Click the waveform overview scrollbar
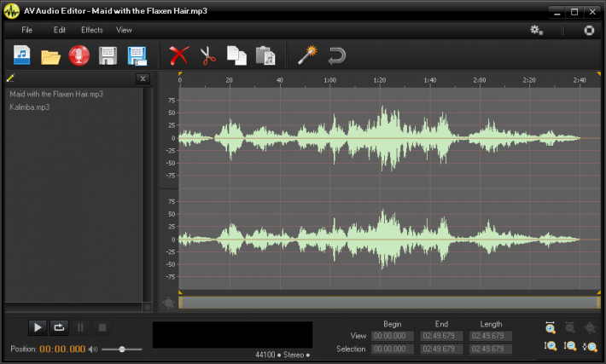This screenshot has width=606, height=364. [x=389, y=303]
